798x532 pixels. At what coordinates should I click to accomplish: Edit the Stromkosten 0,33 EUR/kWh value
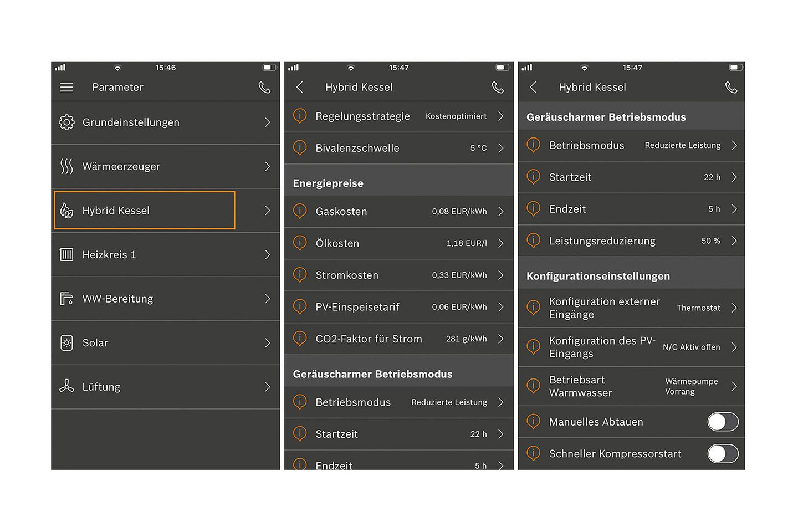click(459, 275)
